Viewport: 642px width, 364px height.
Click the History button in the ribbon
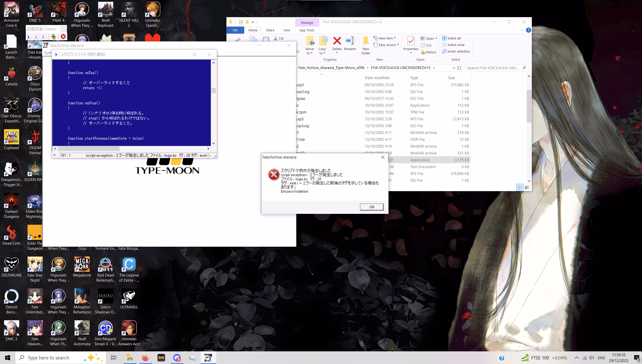point(429,52)
